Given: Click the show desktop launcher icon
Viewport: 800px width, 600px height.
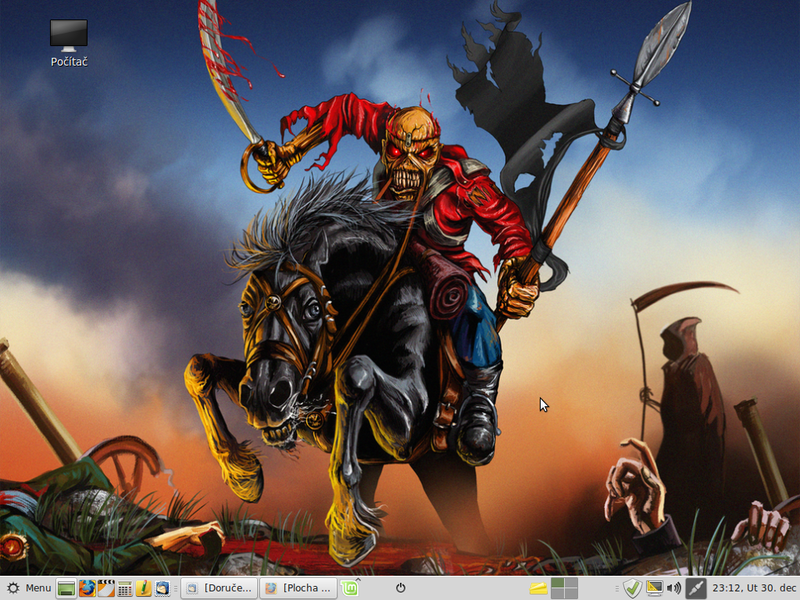Looking at the screenshot, I should coord(66,588).
